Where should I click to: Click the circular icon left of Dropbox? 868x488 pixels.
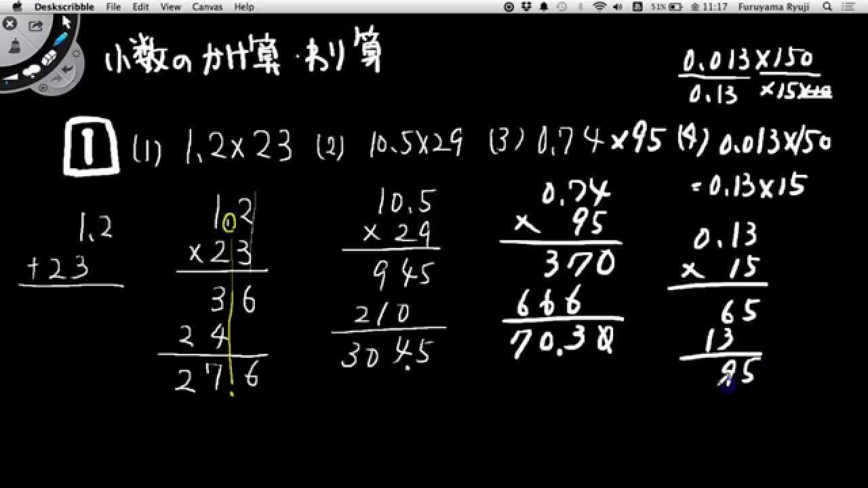coord(509,7)
